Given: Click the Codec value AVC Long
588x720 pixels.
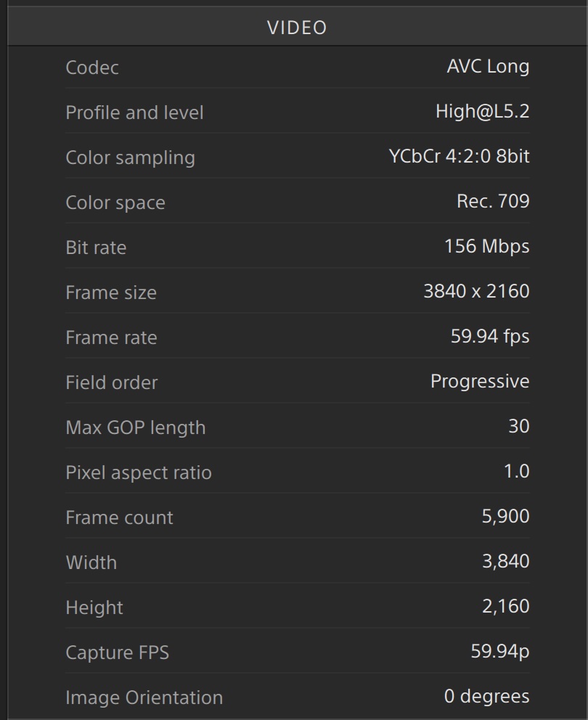Looking at the screenshot, I should click(x=488, y=67).
